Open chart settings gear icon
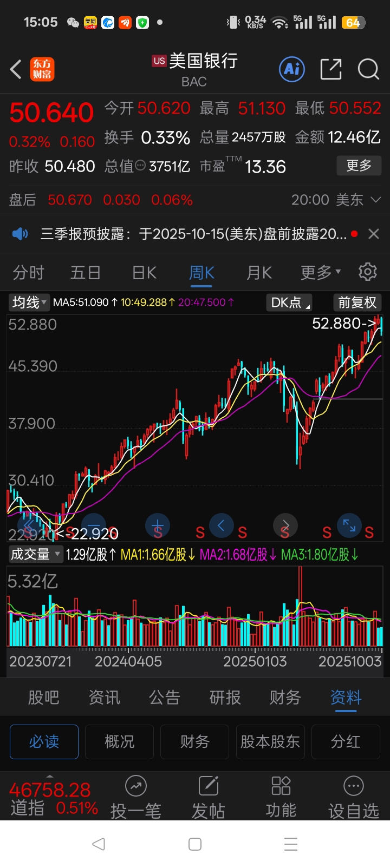The height and width of the screenshot is (868, 390). tap(368, 272)
